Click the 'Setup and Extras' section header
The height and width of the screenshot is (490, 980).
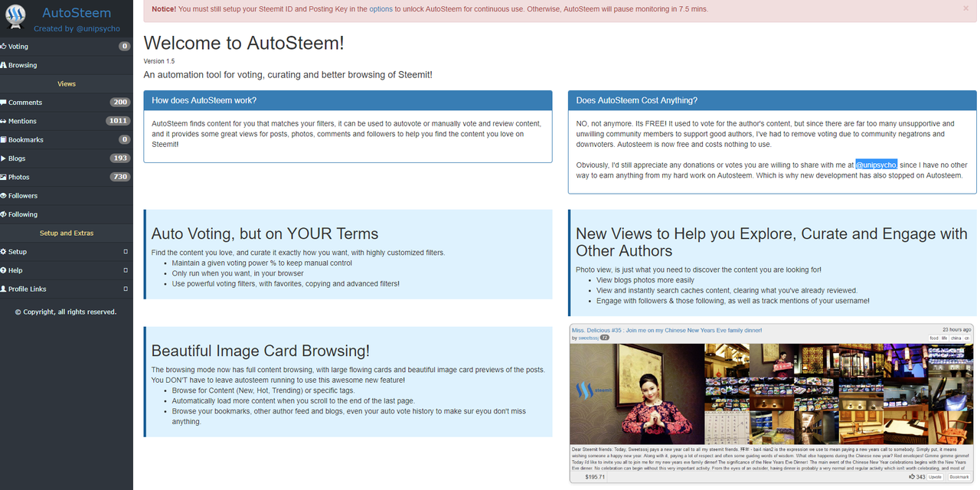click(x=67, y=233)
